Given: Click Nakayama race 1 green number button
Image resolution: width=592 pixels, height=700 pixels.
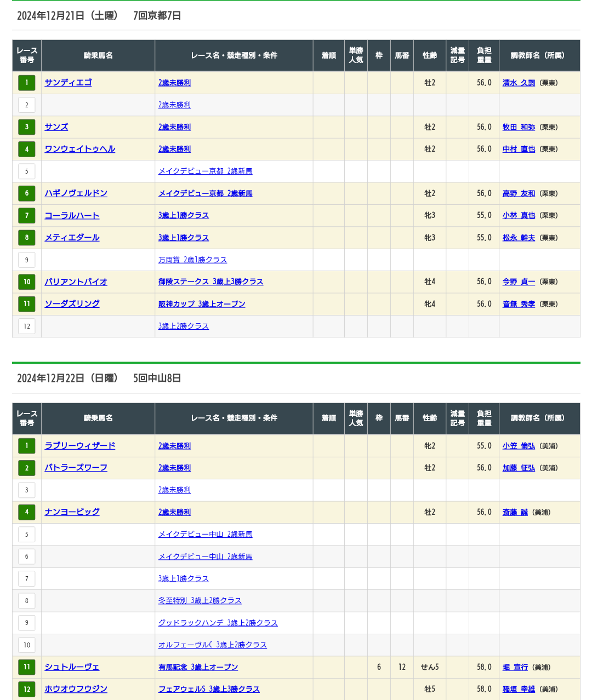Looking at the screenshot, I should click(x=27, y=446).
